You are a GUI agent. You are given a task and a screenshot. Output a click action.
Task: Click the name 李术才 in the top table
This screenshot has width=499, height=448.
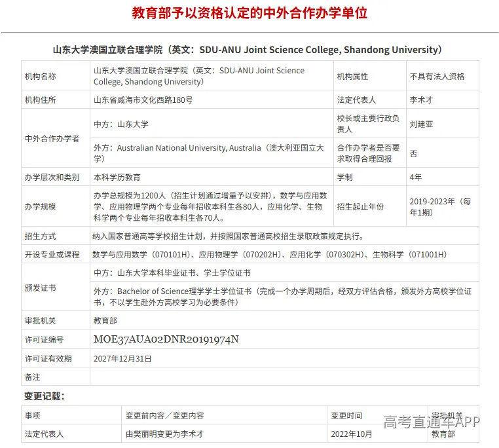[421, 100]
